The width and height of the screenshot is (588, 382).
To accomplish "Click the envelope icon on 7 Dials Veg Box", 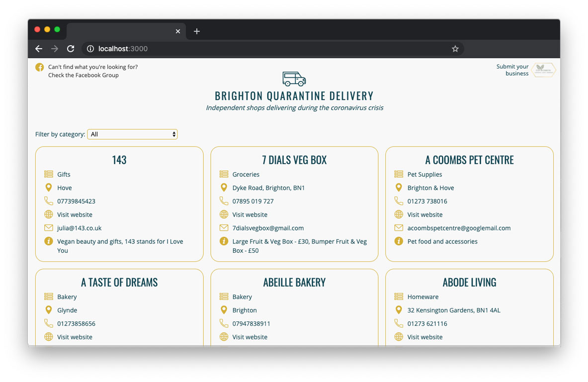I will pyautogui.click(x=224, y=228).
